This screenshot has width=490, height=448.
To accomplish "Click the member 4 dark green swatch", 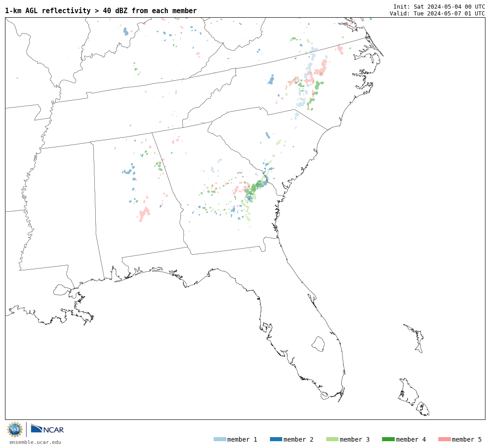I will pos(388,439).
